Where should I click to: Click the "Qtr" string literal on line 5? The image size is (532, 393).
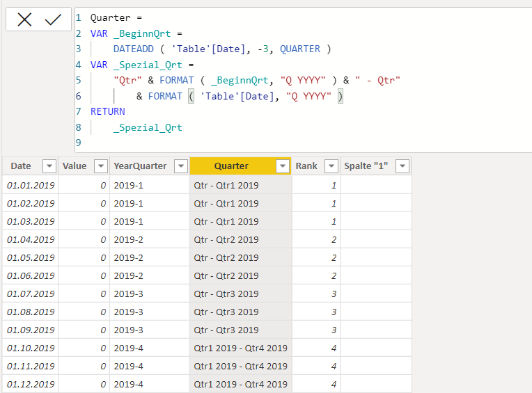(x=127, y=80)
